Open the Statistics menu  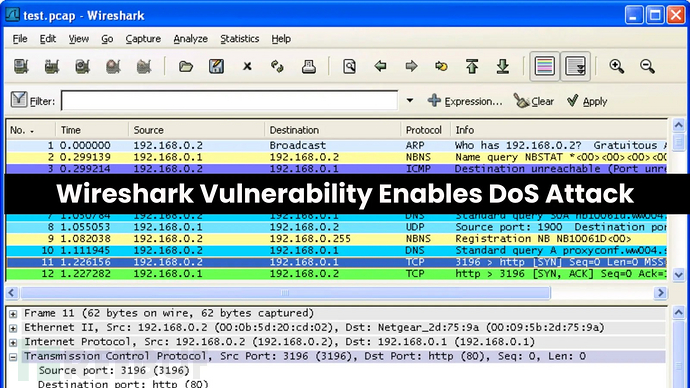[239, 39]
